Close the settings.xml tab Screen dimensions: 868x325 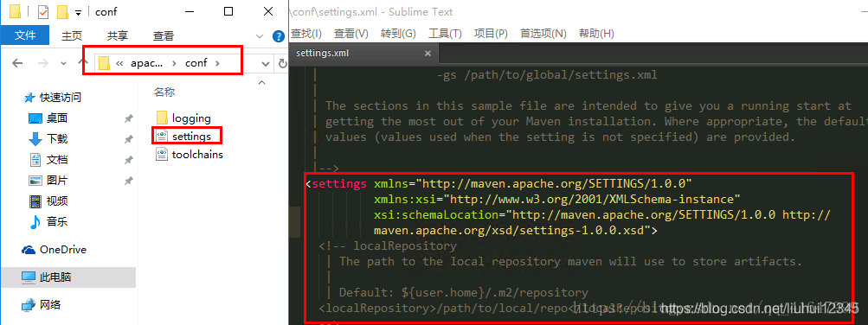pyautogui.click(x=428, y=54)
